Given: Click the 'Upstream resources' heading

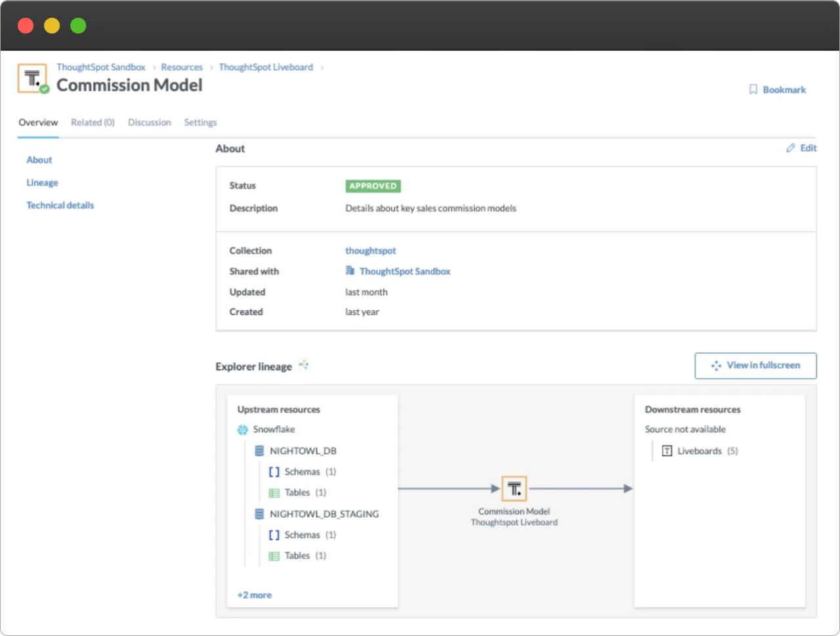Looking at the screenshot, I should (x=279, y=410).
